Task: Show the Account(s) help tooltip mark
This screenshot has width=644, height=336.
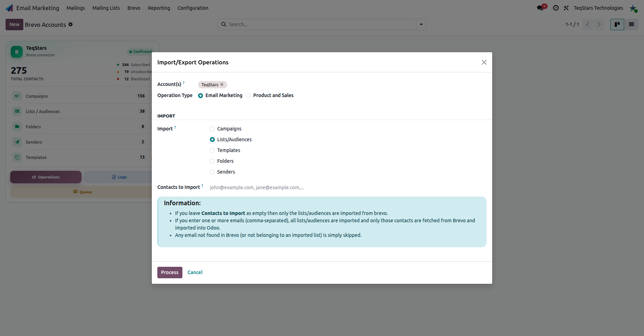Action: 184,83
